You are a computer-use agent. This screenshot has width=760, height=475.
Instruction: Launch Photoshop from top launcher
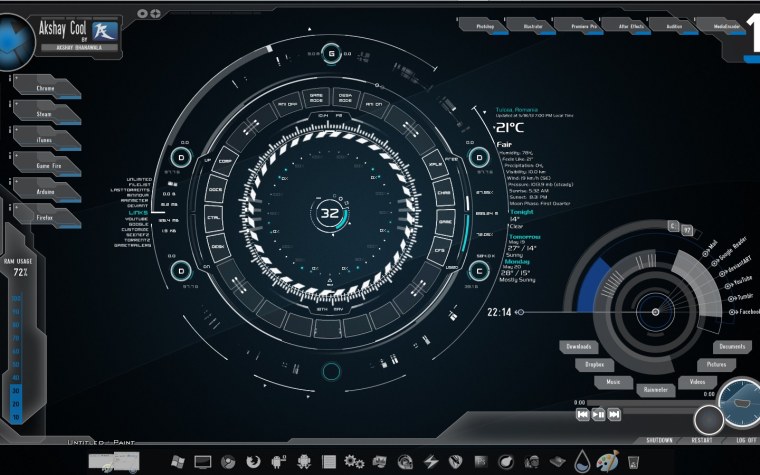485,25
